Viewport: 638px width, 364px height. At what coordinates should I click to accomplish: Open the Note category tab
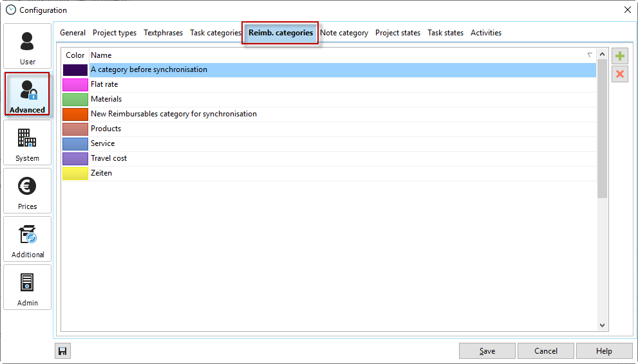click(344, 33)
